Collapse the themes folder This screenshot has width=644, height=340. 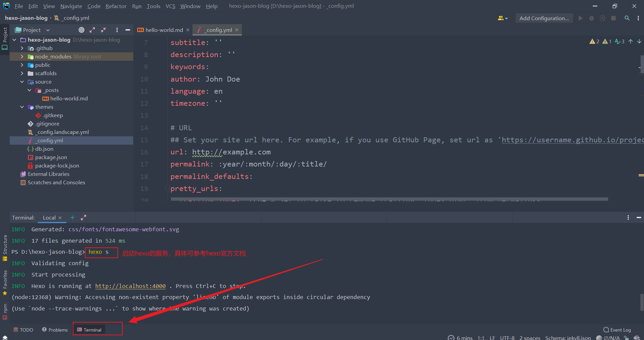22,107
